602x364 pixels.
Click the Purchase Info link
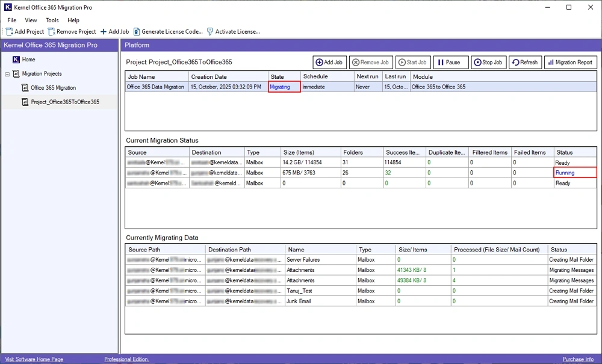point(577,359)
